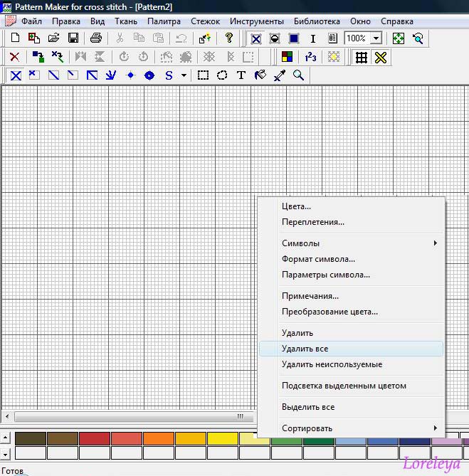Print the pattern using the printer icon
The width and height of the screenshot is (469, 476).
tap(96, 38)
